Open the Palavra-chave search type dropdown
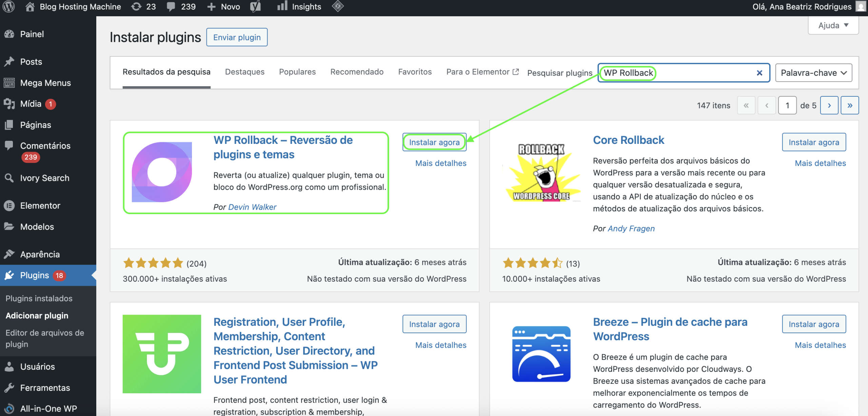The image size is (868, 416). pyautogui.click(x=813, y=73)
